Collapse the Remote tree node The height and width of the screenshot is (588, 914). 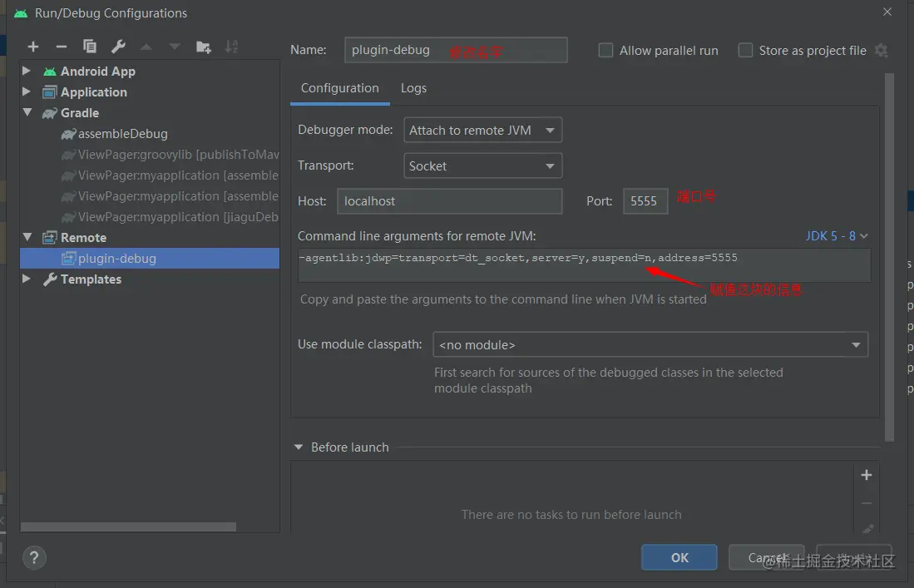(27, 236)
